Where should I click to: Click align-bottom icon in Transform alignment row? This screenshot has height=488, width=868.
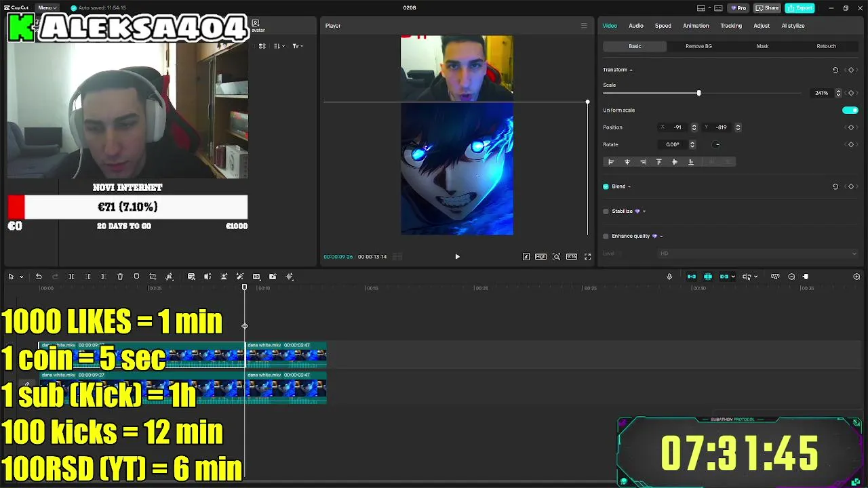click(x=691, y=162)
